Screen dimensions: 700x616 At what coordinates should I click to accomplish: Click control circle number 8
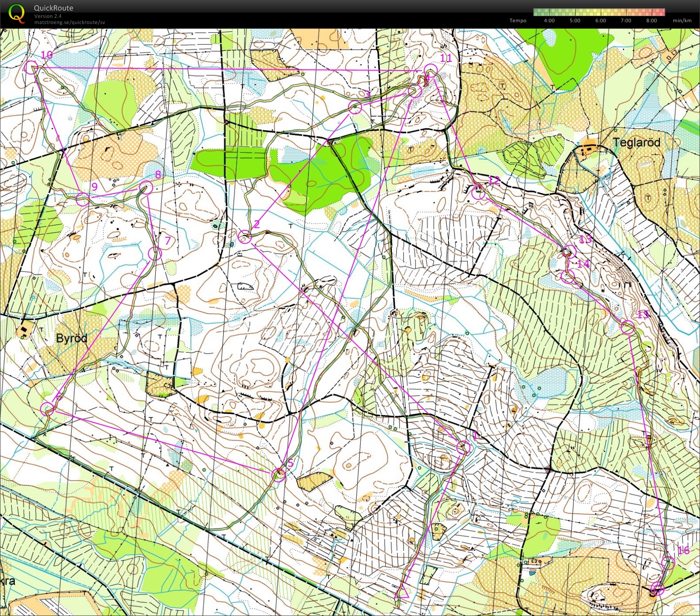(x=146, y=188)
